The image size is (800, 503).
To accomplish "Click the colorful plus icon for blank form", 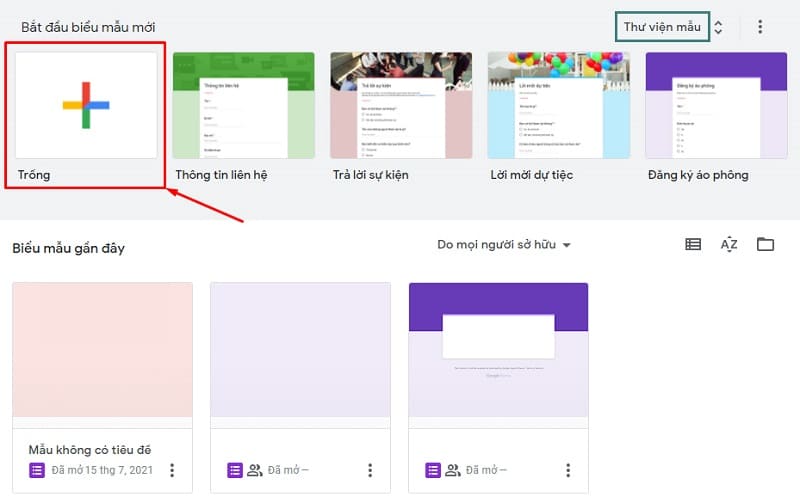I will pos(85,106).
